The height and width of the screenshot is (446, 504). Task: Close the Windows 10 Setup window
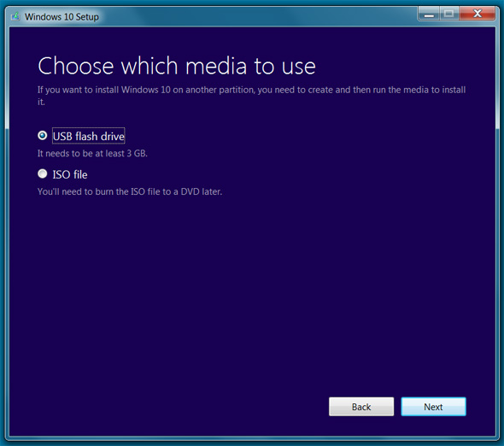tap(478, 14)
